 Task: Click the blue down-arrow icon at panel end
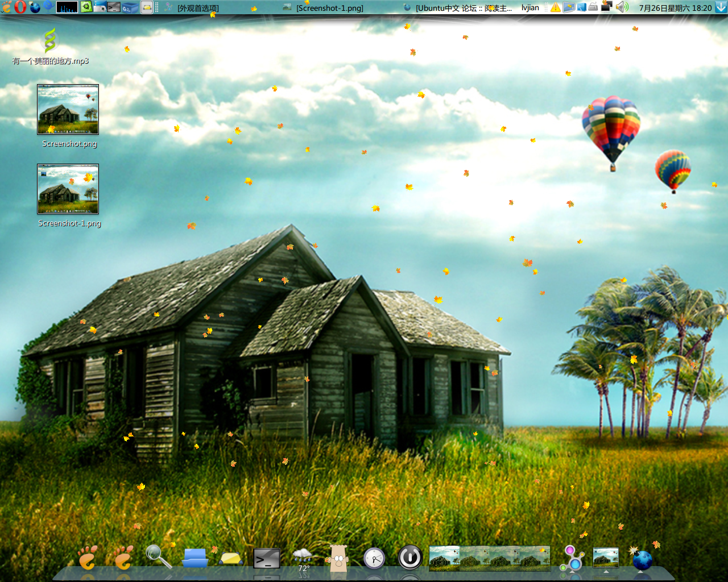(721, 7)
